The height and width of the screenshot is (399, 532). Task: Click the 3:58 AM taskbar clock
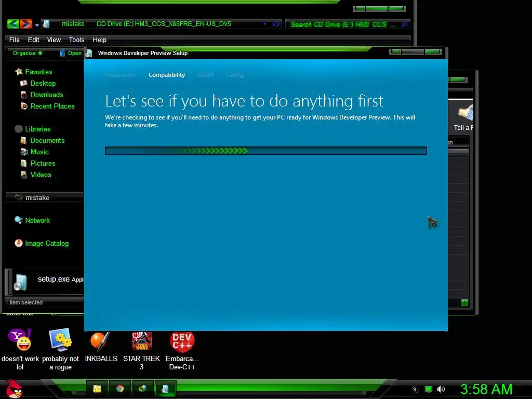tap(486, 389)
